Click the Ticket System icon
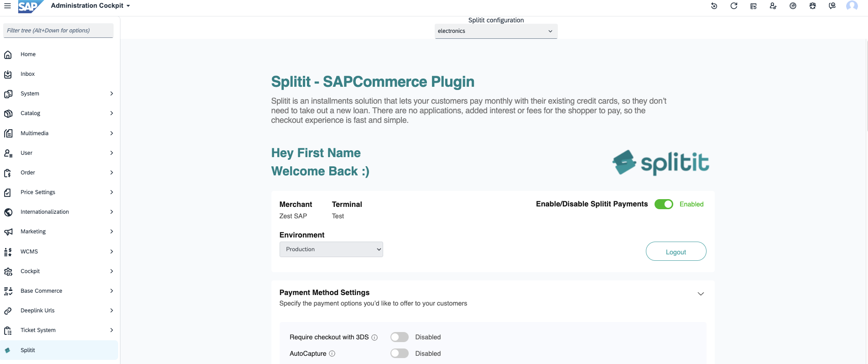This screenshot has width=868, height=364. [8, 330]
